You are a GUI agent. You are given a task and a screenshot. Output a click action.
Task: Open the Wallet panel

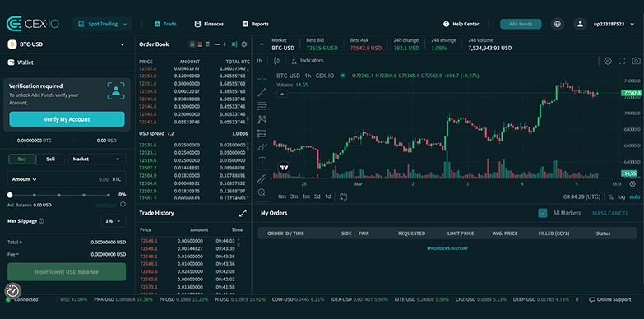click(x=21, y=62)
